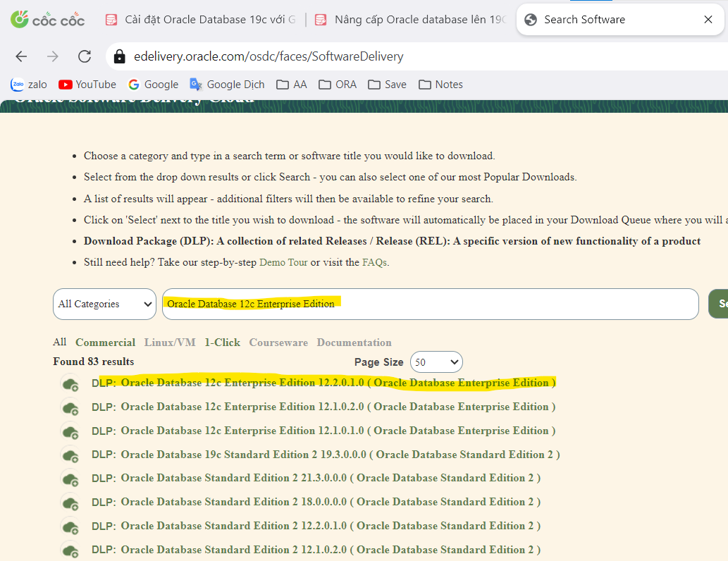Screen dimensions: 728x561
Task: Open the AA bookmarks folder
Action: pos(292,85)
